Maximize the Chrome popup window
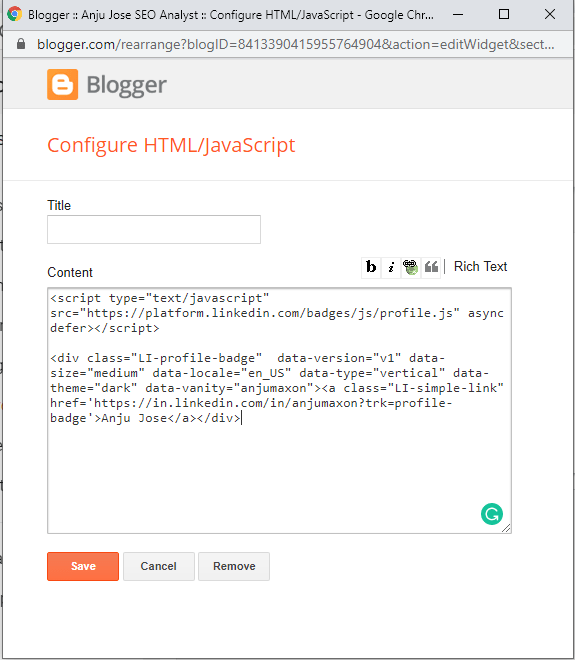The width and height of the screenshot is (575, 660). [x=504, y=14]
